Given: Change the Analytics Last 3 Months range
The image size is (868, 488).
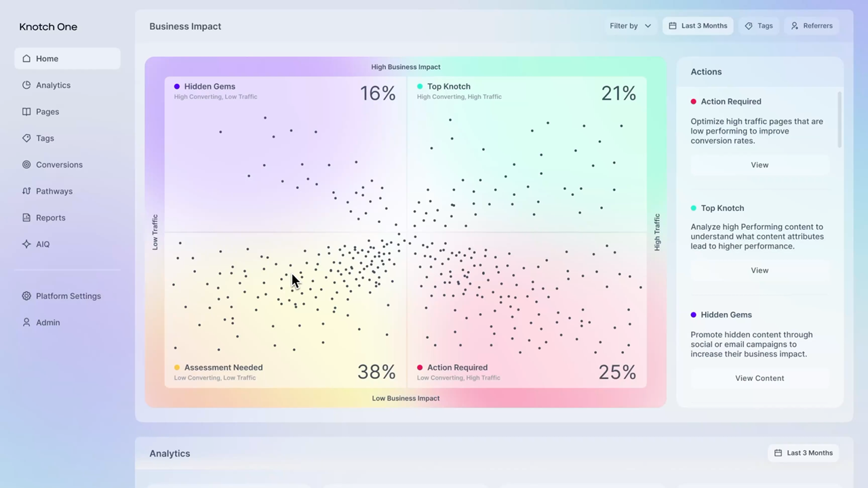Looking at the screenshot, I should click(803, 453).
